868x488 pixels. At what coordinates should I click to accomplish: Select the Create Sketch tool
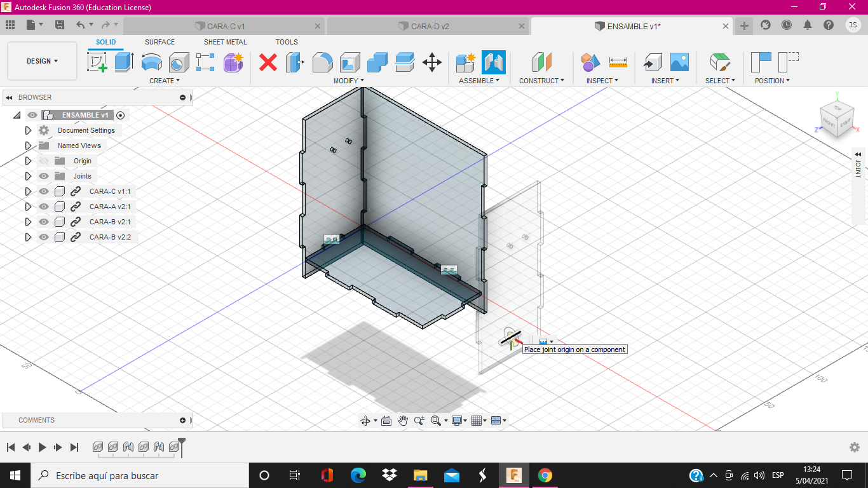point(97,62)
